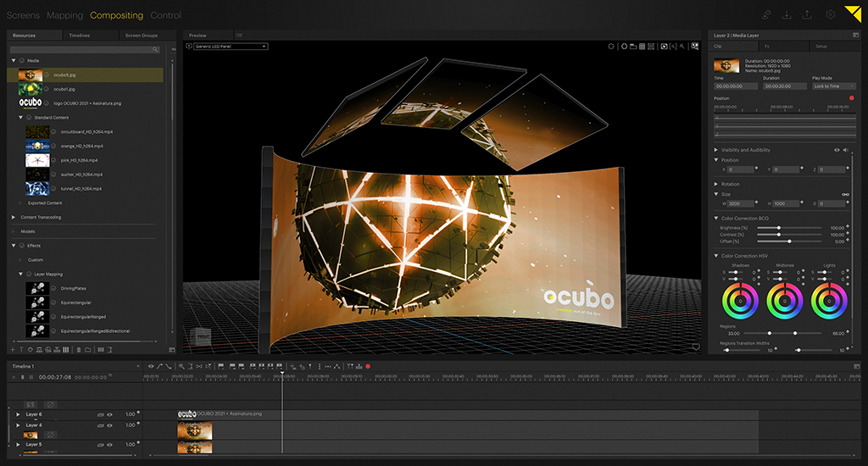Click the trash icon in Resources toolbar
868x466 pixels.
click(x=79, y=349)
